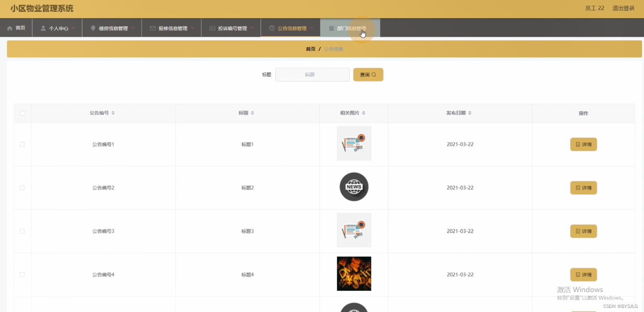Click the cell 标题1
This screenshot has height=312, width=644.
point(248,145)
